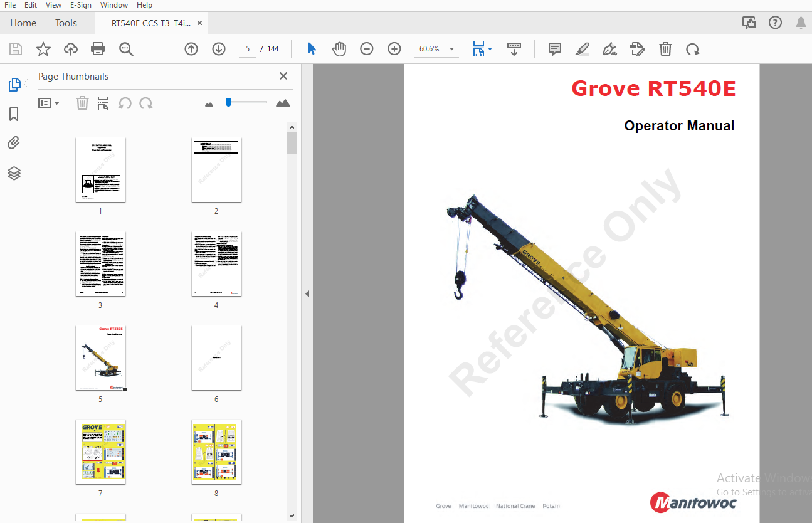Open the Edit menu
Screen dimensions: 812x523
click(x=31, y=5)
